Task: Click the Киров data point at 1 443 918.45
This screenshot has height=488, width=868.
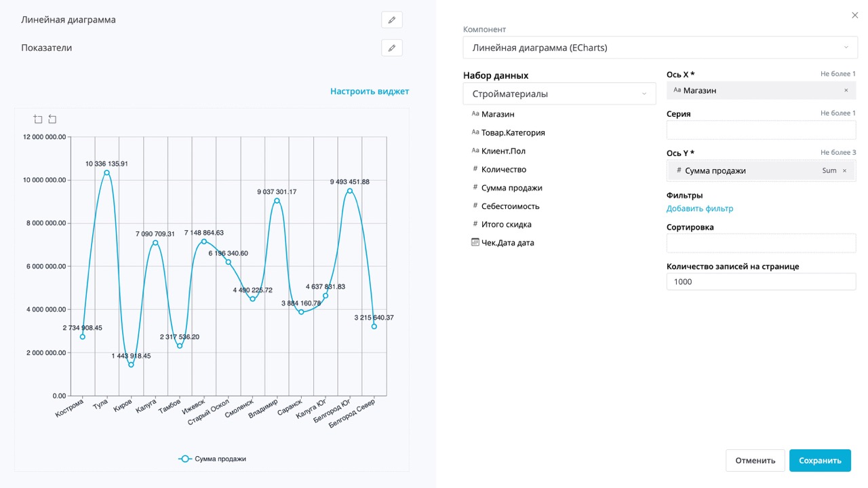Action: pyautogui.click(x=131, y=364)
